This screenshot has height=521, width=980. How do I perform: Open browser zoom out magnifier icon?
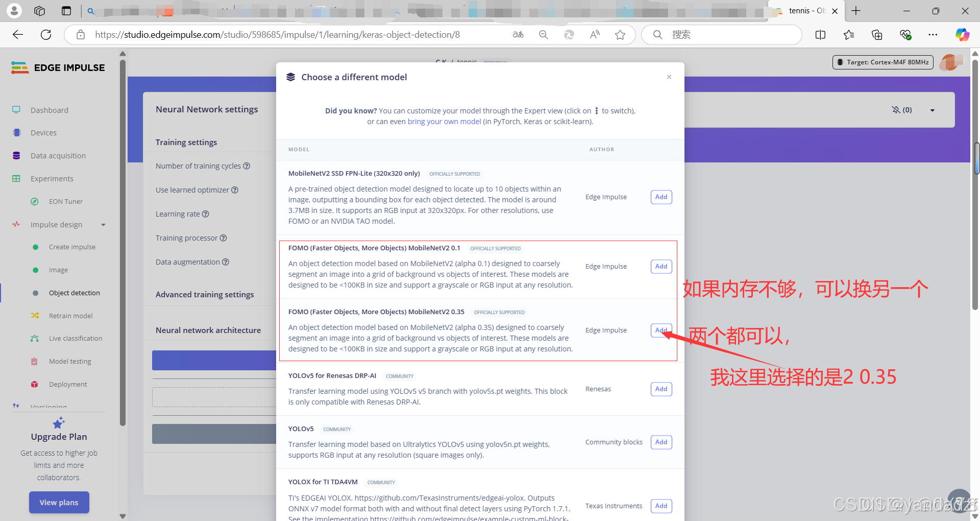544,35
